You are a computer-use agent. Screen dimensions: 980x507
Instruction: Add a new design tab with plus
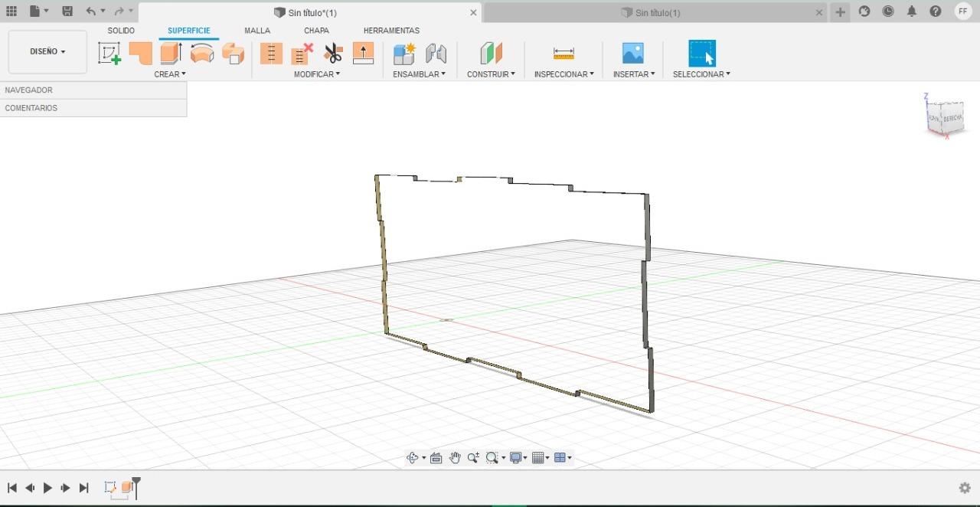coord(840,12)
